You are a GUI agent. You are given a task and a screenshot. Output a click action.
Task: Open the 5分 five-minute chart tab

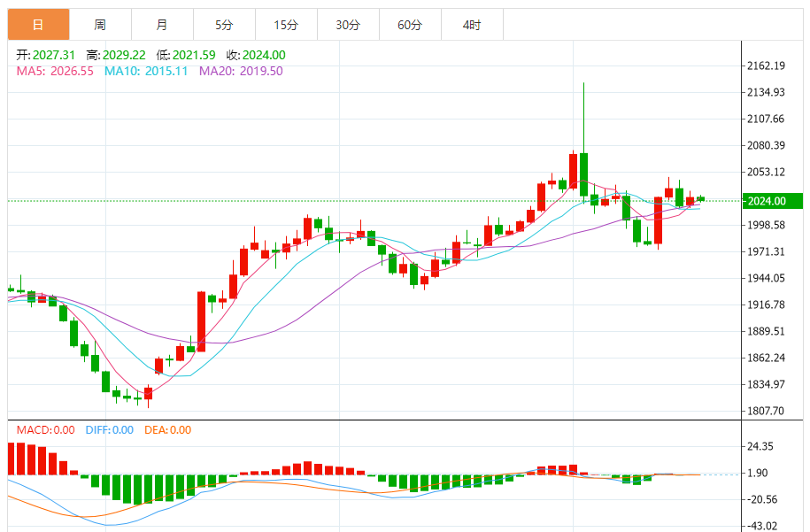[x=224, y=24]
